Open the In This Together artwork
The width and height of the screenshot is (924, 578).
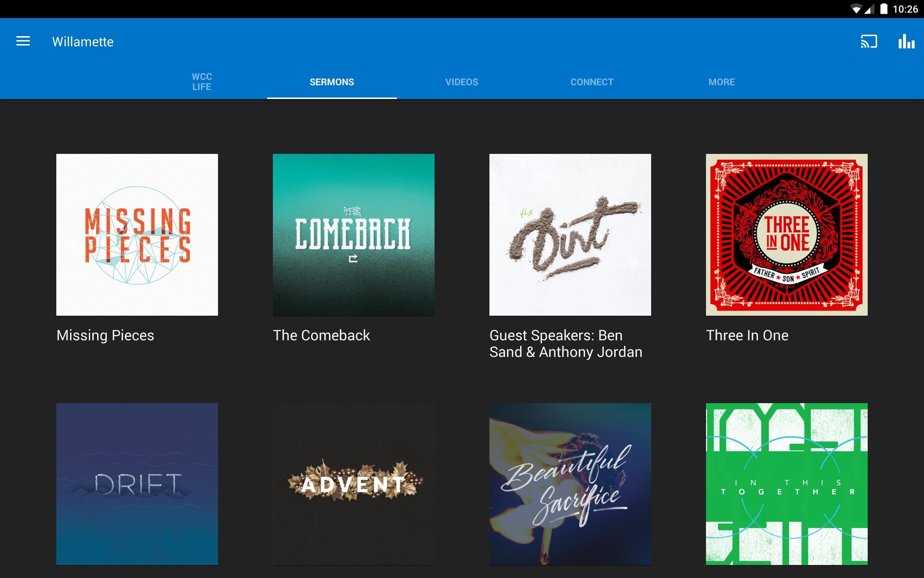[x=786, y=484]
